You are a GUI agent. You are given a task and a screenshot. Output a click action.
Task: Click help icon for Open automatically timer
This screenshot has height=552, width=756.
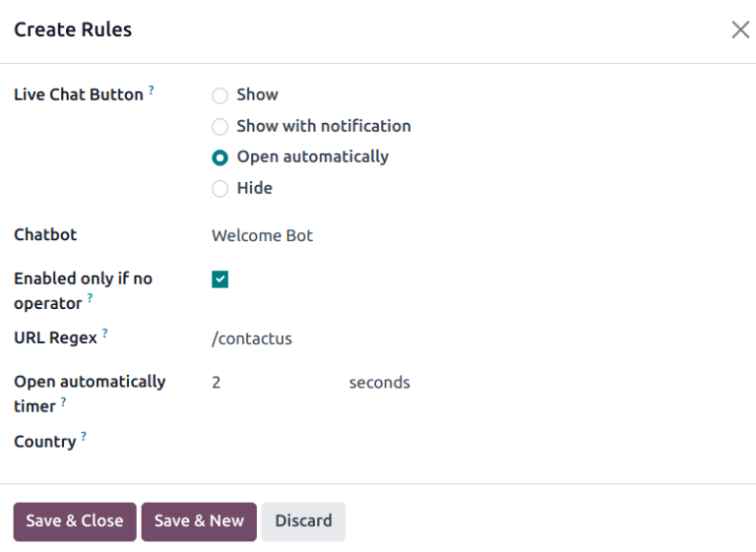pyautogui.click(x=64, y=401)
